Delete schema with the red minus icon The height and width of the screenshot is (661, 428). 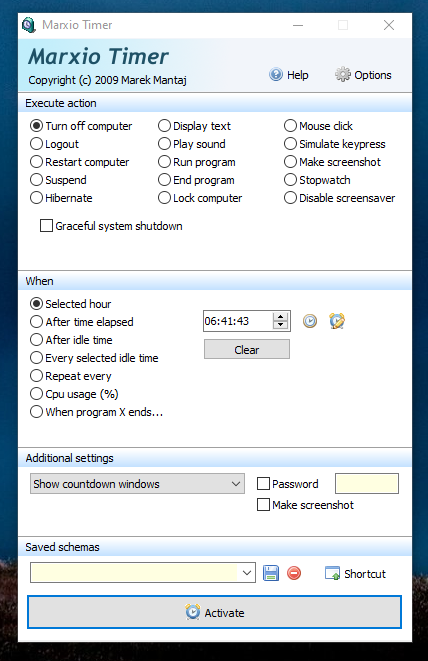pos(294,573)
